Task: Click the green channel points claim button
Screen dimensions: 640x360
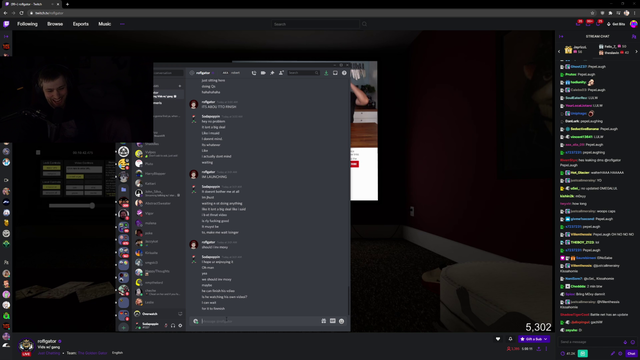Action: [x=583, y=353]
